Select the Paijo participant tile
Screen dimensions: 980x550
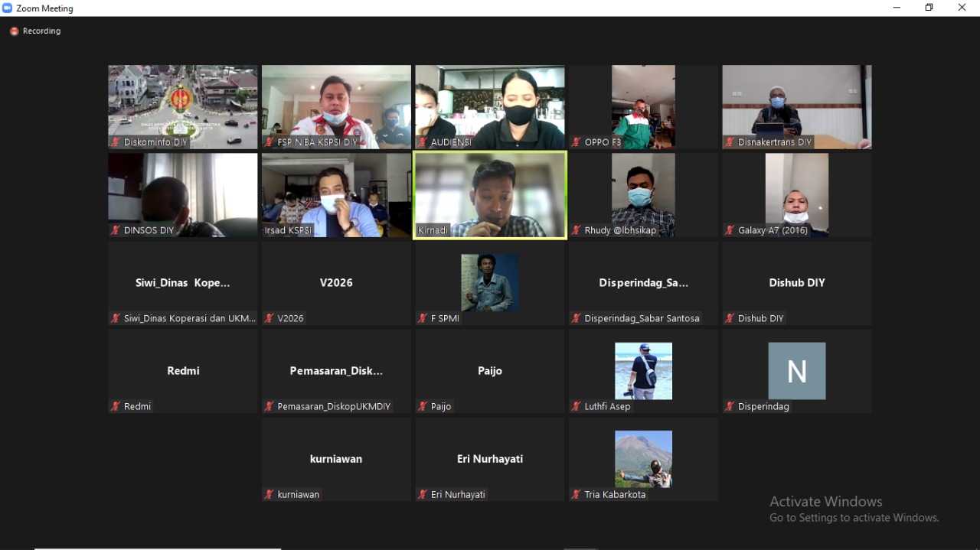pos(490,371)
